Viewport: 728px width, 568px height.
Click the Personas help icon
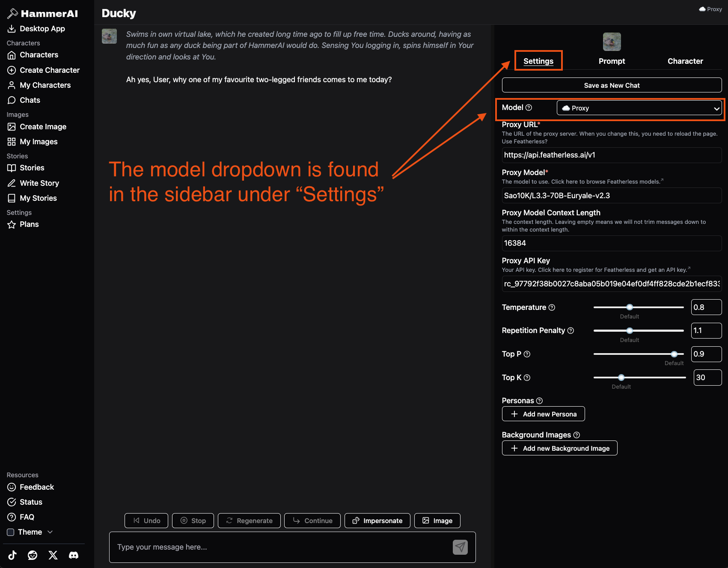click(539, 401)
